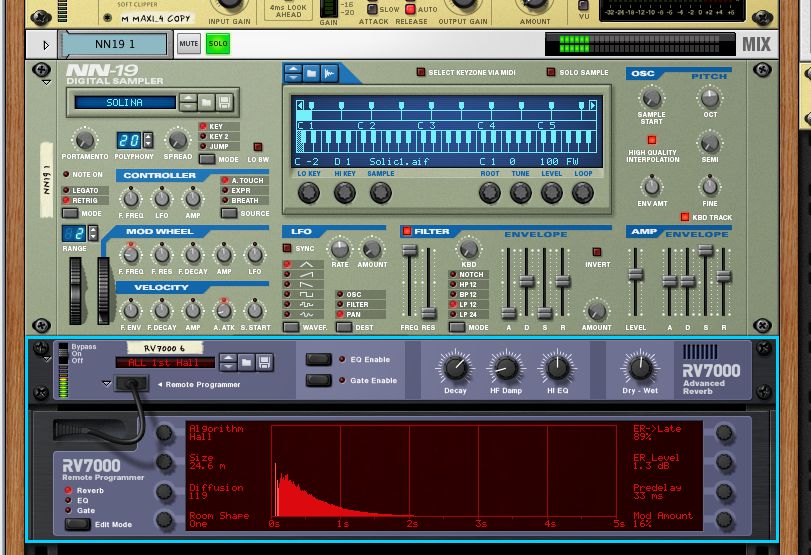This screenshot has width=811, height=555.
Task: Click the filter MODE button
Action: click(x=457, y=327)
